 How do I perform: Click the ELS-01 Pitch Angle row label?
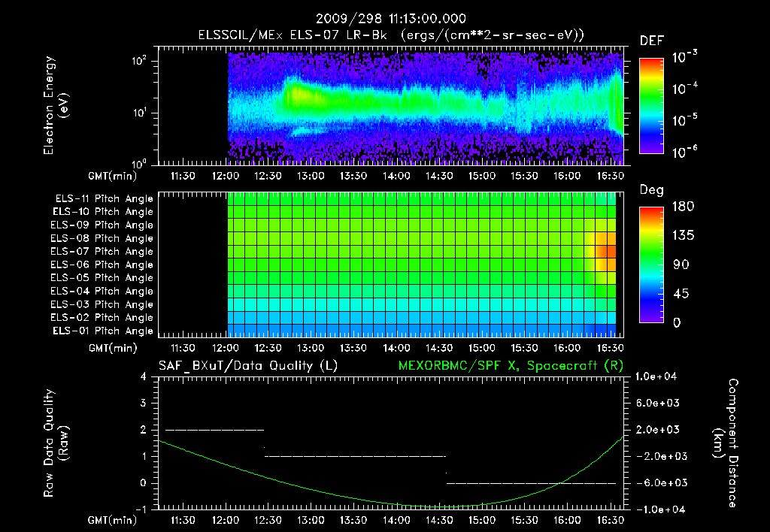(103, 331)
